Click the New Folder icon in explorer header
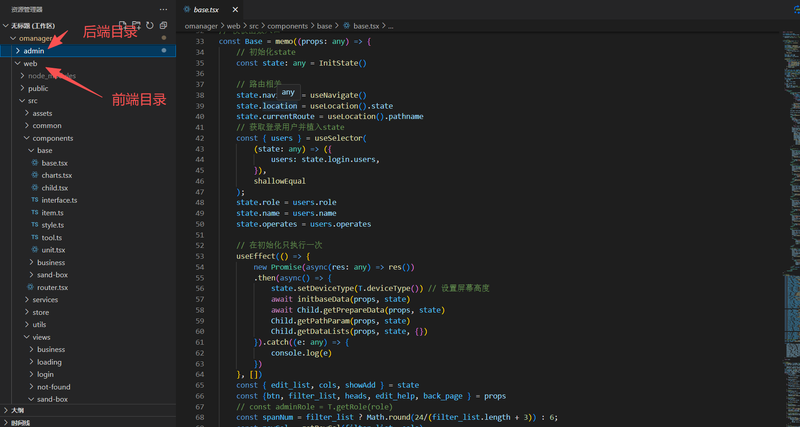 point(136,24)
